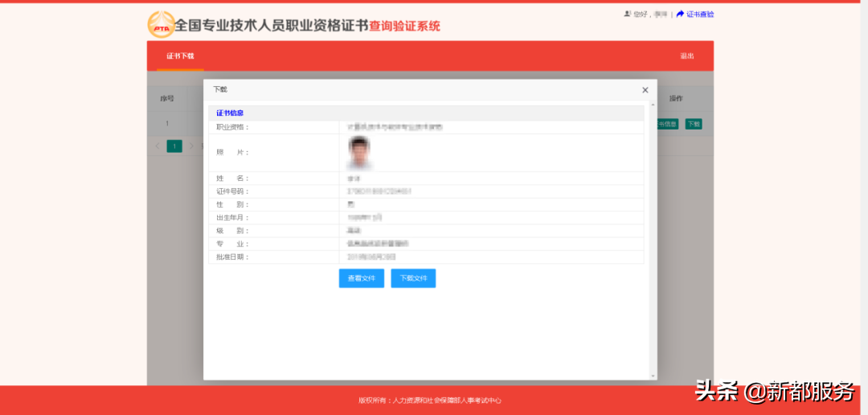Open the 证书下载 tab
Screen dimensions: 868x415
point(180,56)
